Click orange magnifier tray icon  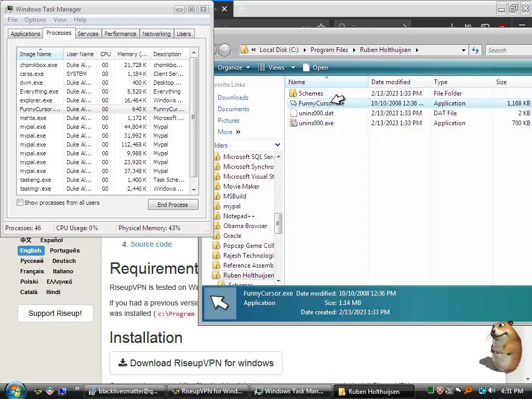pyautogui.click(x=468, y=391)
